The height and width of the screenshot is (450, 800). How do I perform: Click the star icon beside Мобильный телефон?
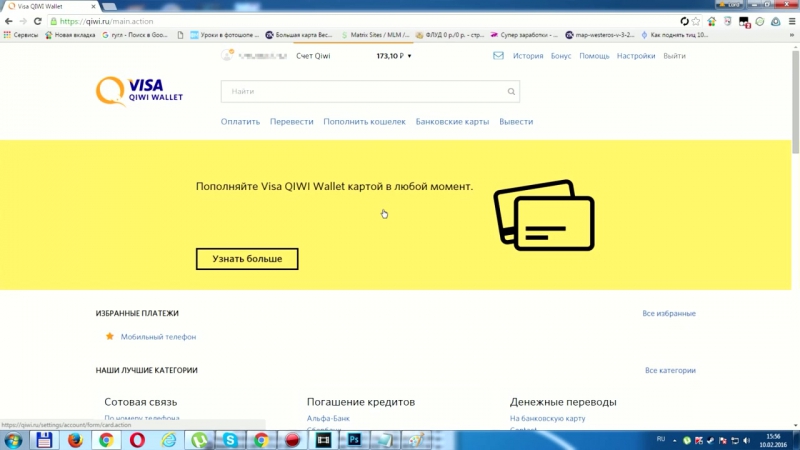pyautogui.click(x=110, y=336)
